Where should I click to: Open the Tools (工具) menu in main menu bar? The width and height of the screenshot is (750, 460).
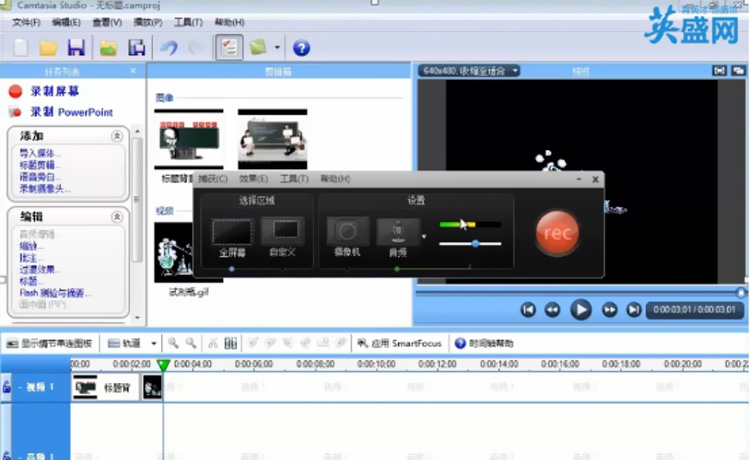click(x=187, y=22)
